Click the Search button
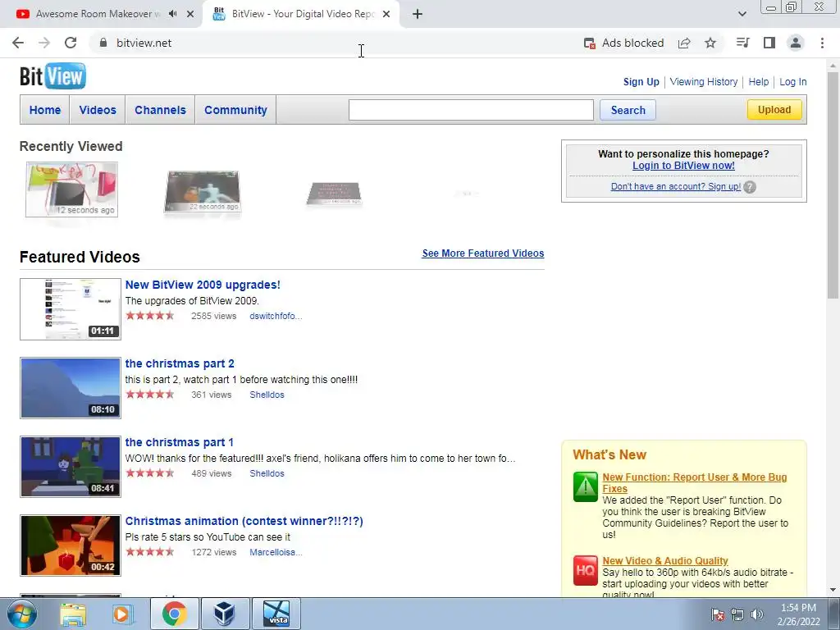 (x=628, y=111)
